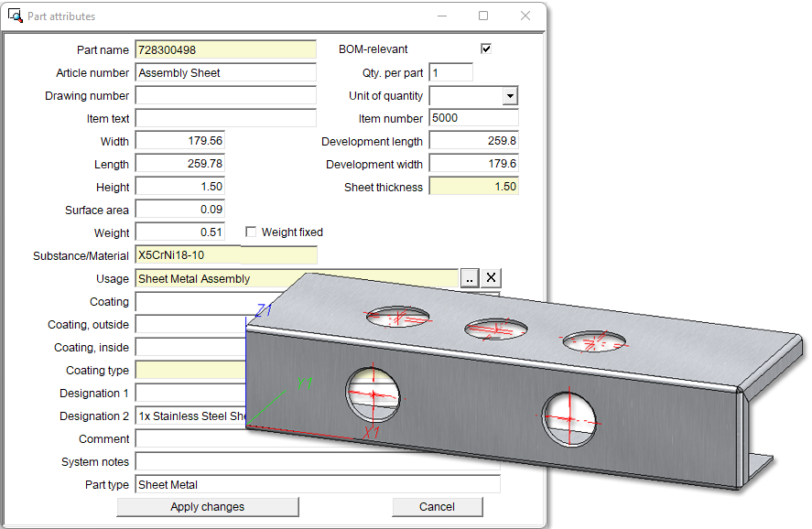The image size is (812, 529).
Task: Click the Coating, outside input field
Action: (x=190, y=324)
